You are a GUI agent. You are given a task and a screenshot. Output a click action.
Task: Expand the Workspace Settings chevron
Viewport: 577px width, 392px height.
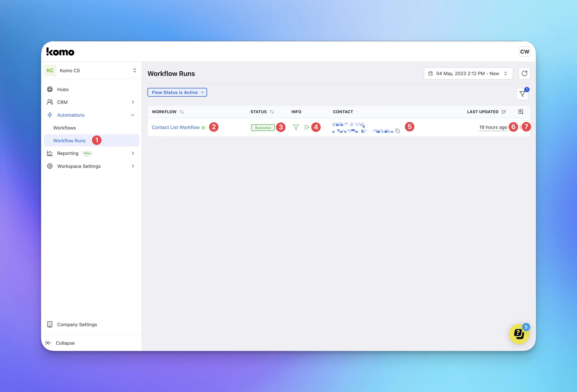point(133,166)
